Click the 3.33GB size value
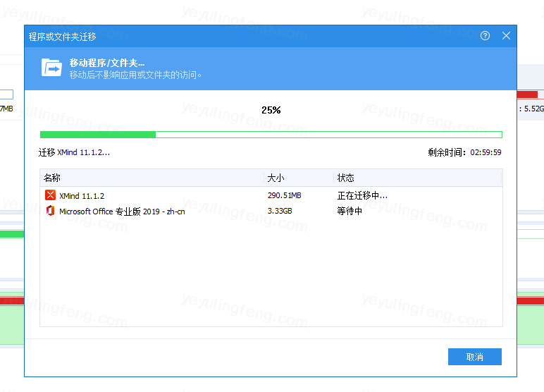Viewport: 544px width, 392px height. [x=280, y=211]
